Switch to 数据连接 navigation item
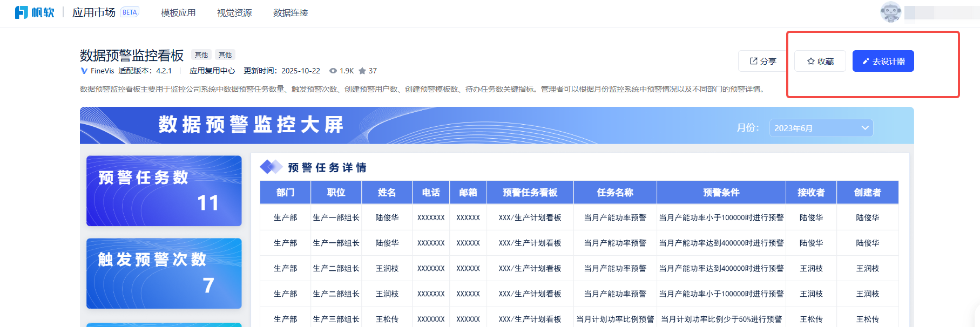The height and width of the screenshot is (327, 980). (290, 13)
